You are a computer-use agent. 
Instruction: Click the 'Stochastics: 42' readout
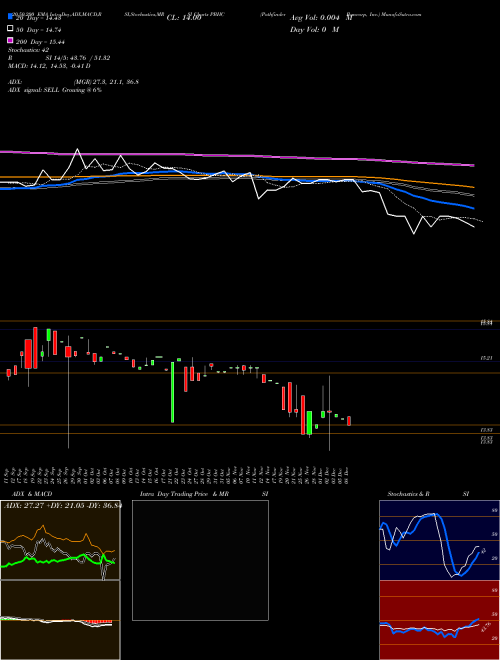click(x=28, y=50)
